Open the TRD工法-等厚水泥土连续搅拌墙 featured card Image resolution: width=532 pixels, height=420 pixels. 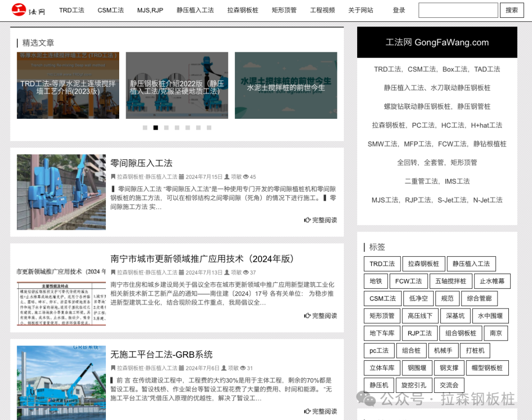pyautogui.click(x=68, y=85)
